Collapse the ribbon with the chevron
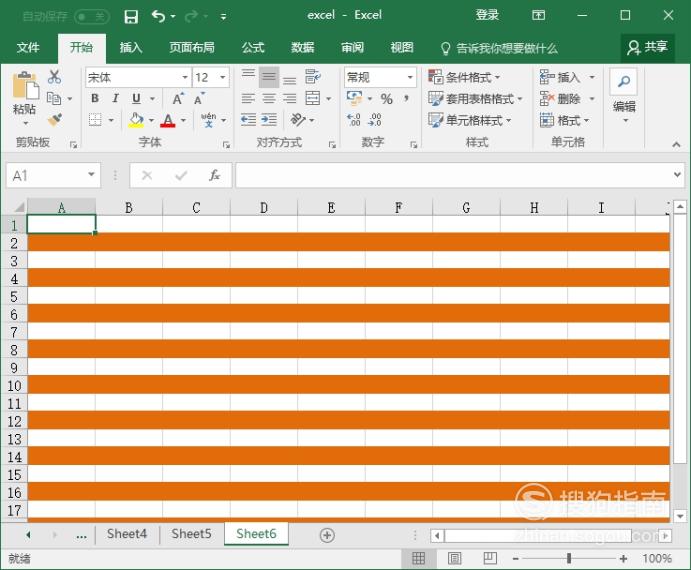Image resolution: width=691 pixels, height=570 pixels. (676, 145)
